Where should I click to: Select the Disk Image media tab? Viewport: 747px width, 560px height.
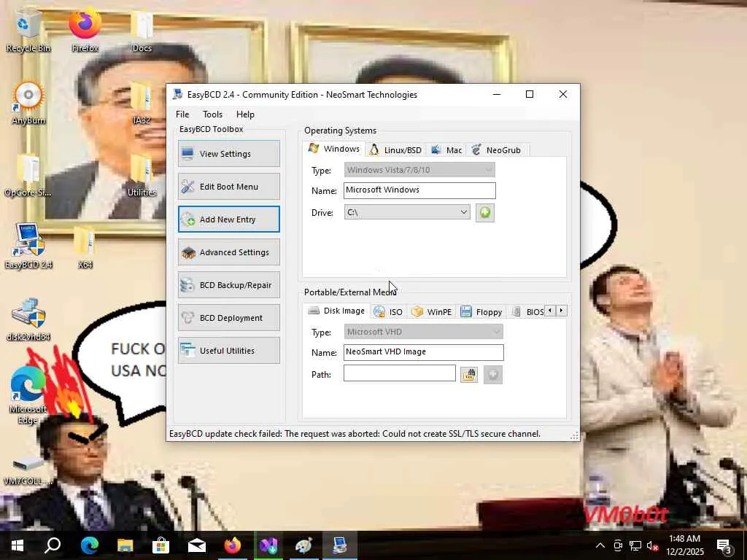(336, 311)
